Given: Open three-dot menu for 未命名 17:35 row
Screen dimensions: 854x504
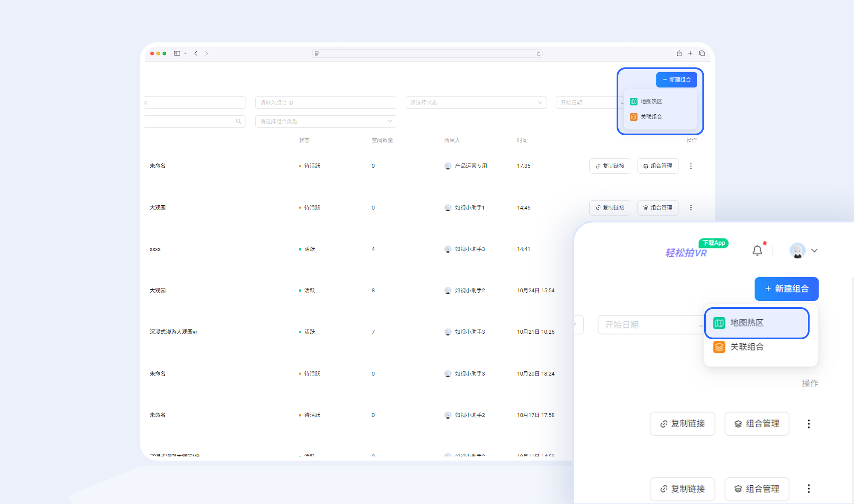Looking at the screenshot, I should pos(691,166).
